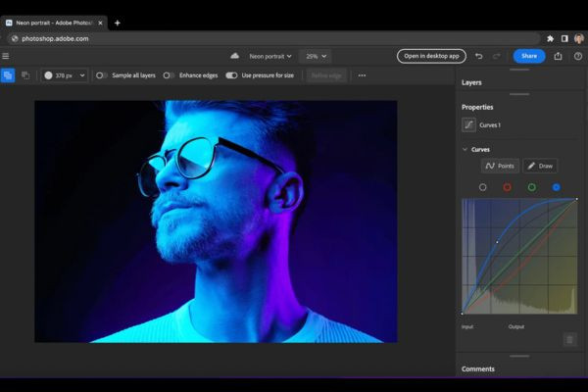Image resolution: width=588 pixels, height=392 pixels.
Task: Open the Neon portrait document dropdown
Action: coord(270,56)
